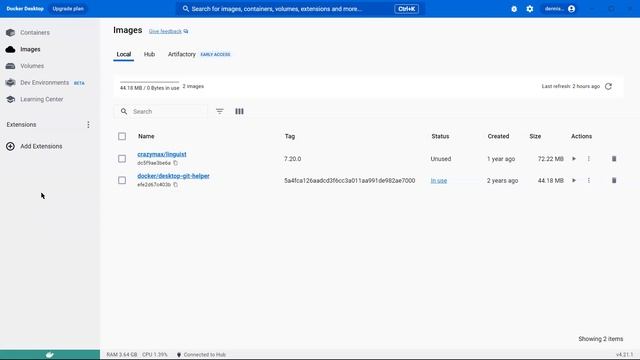Sort by the Name column header

[146, 136]
